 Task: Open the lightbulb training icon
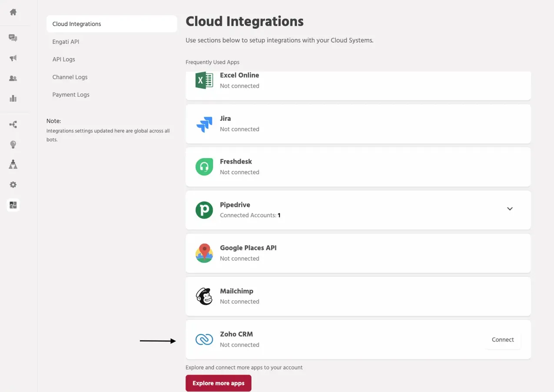[x=13, y=145]
